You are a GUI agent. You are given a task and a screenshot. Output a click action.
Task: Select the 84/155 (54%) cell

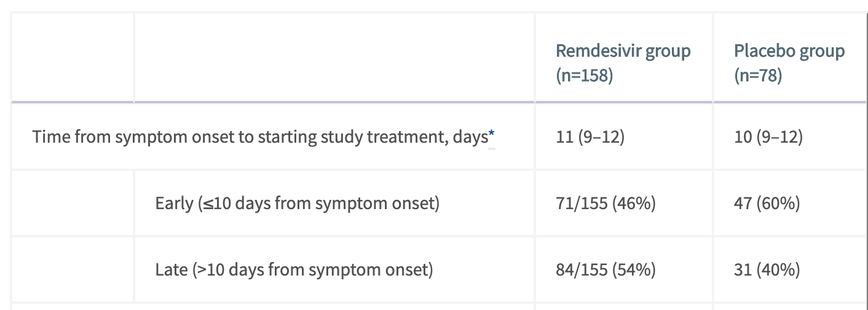[606, 269]
